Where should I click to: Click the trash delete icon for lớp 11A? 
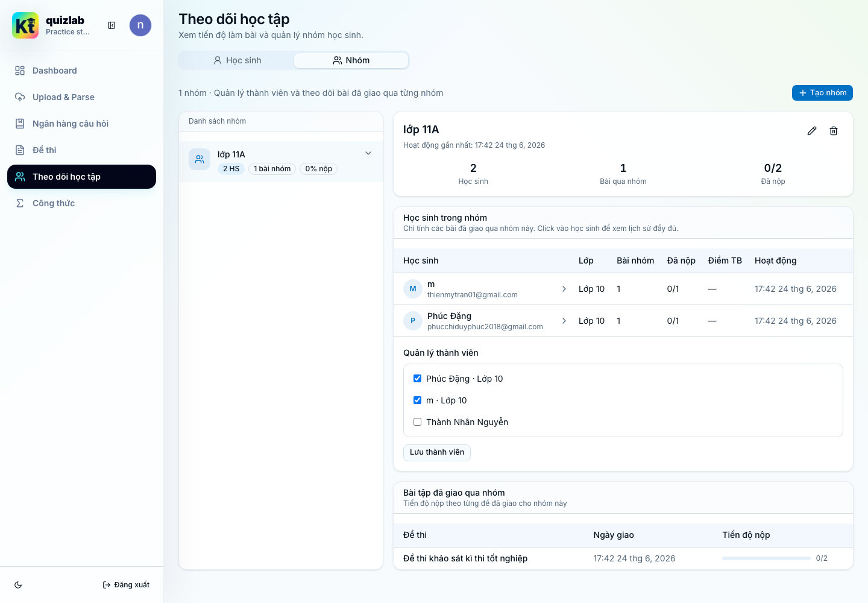(x=834, y=131)
